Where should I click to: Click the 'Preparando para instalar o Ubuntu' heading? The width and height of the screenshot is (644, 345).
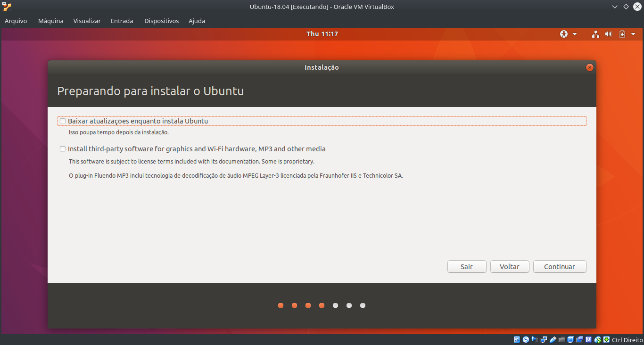tap(150, 91)
